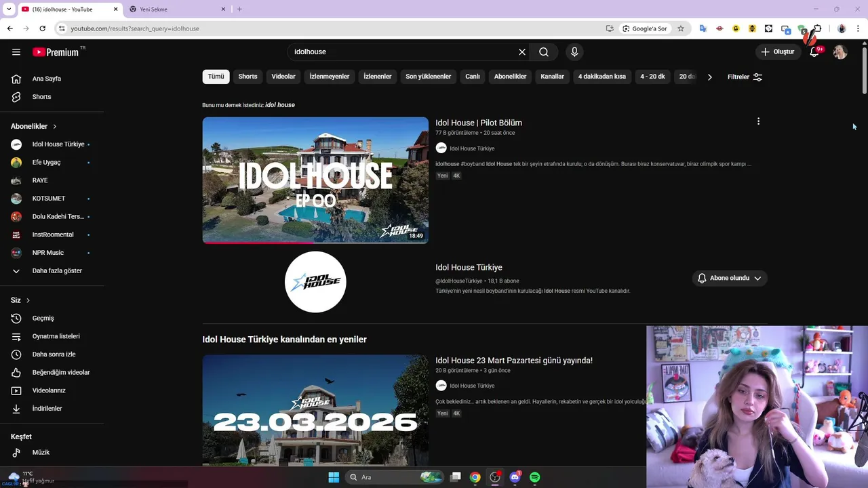
Task: Select the İzlenmeyenler filter chip
Action: click(330, 77)
